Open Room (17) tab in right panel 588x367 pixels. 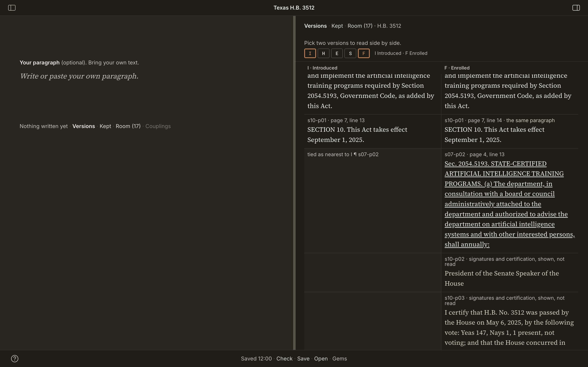pyautogui.click(x=360, y=26)
